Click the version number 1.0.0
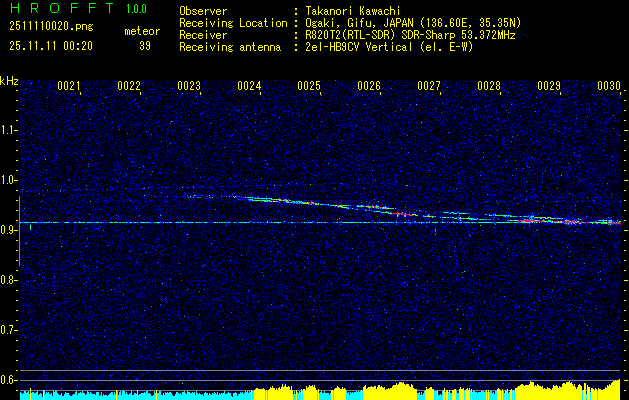The image size is (629, 400). point(139,10)
